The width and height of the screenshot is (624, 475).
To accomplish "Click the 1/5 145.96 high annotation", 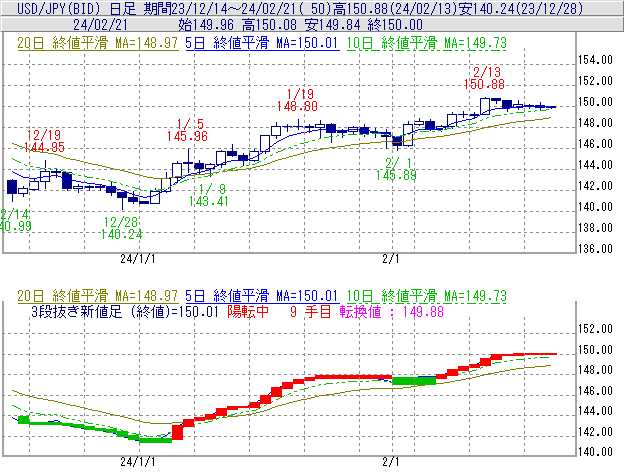I will pyautogui.click(x=187, y=130).
